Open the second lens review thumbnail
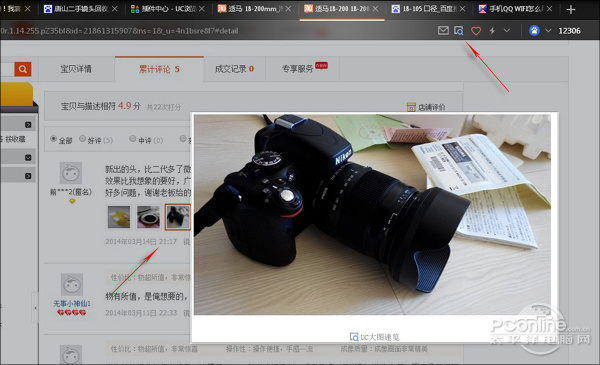 coord(148,217)
